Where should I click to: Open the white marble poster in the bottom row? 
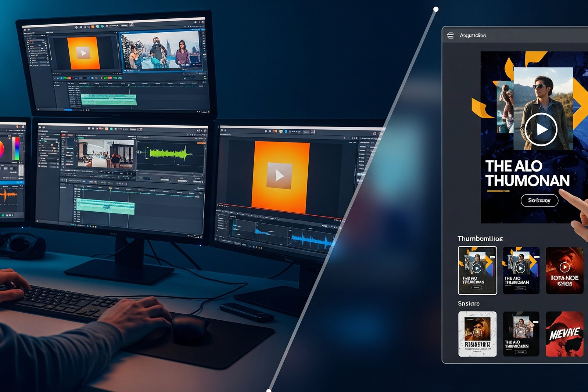477,334
